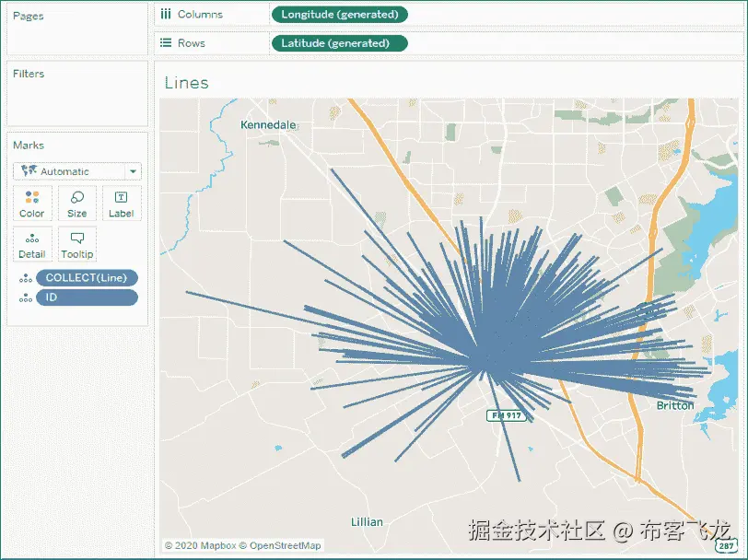Click detail icon beside ID pill

pyautogui.click(x=26, y=298)
